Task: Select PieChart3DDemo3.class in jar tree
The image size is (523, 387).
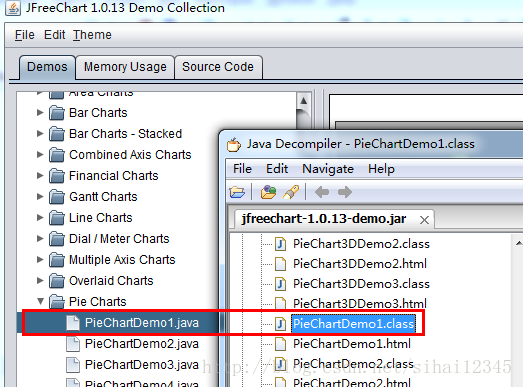Action: coord(361,284)
